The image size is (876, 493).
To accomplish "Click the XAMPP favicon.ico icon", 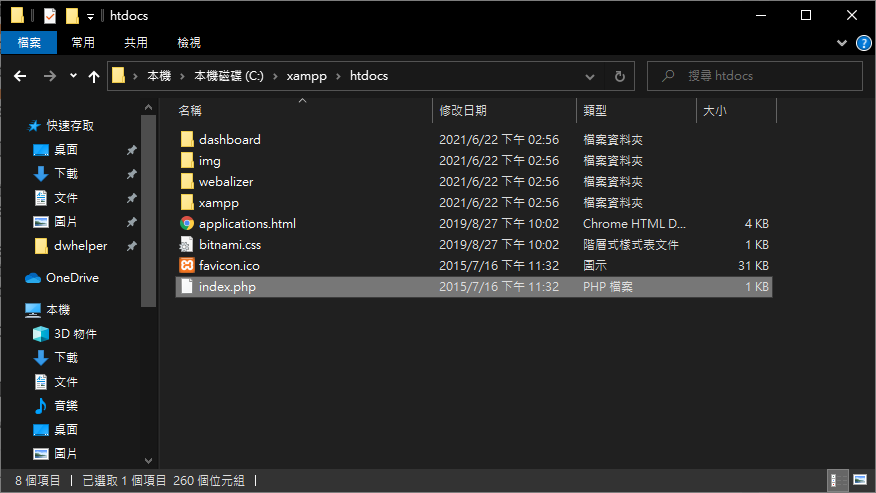I will (187, 266).
